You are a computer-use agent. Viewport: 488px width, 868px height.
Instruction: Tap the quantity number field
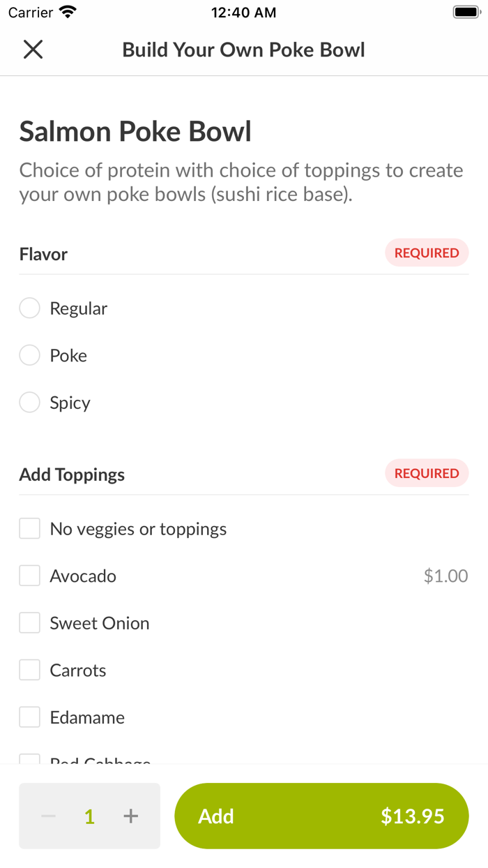[89, 816]
